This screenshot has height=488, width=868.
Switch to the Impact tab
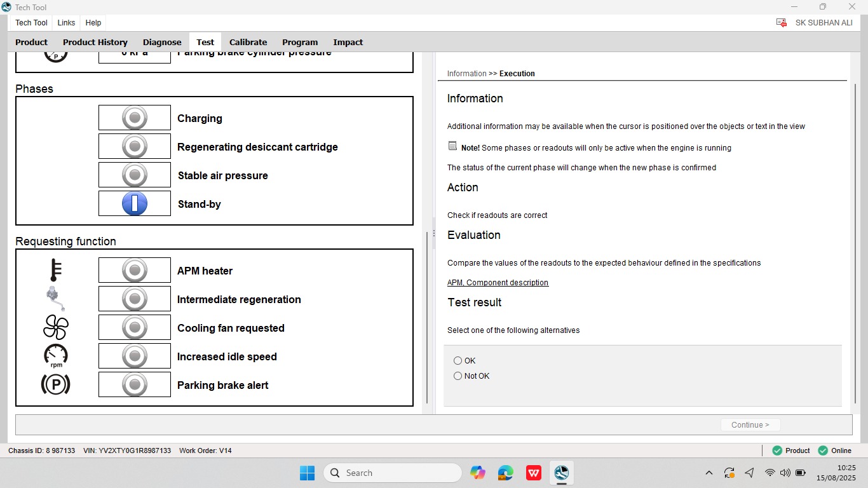(x=348, y=42)
